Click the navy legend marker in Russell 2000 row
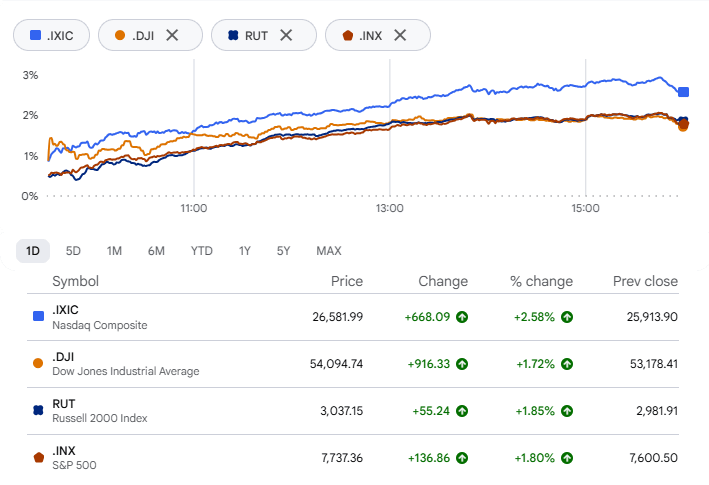Image resolution: width=709 pixels, height=485 pixels. coord(38,410)
